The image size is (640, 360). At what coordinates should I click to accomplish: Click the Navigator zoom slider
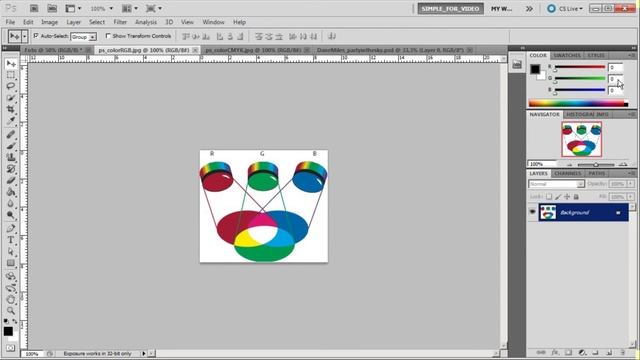coord(596,164)
